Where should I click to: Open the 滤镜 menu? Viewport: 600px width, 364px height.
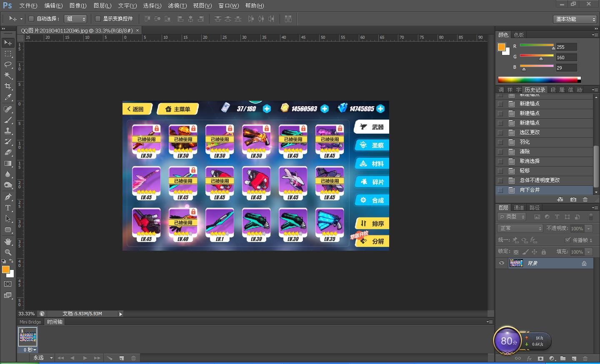coord(177,5)
